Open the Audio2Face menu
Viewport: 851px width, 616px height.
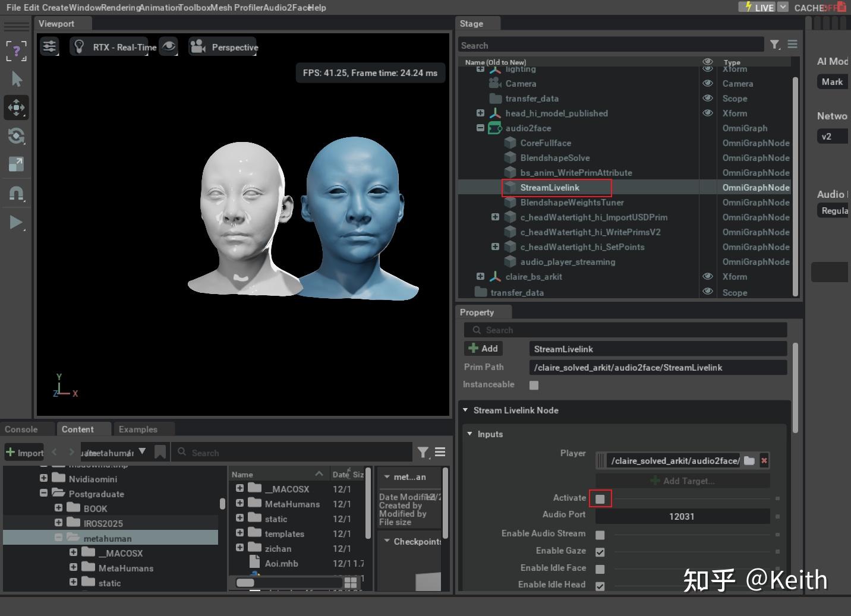click(x=285, y=8)
